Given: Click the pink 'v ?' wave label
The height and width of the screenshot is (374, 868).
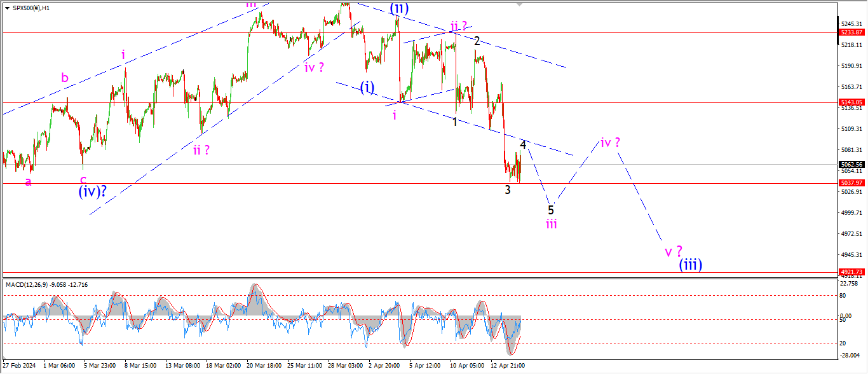Looking at the screenshot, I should (x=674, y=251).
